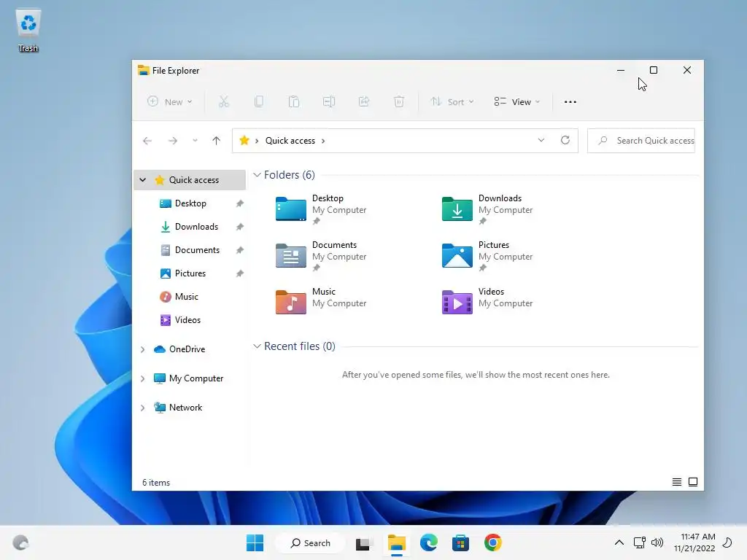Collapse the Folders (6) group

(257, 175)
